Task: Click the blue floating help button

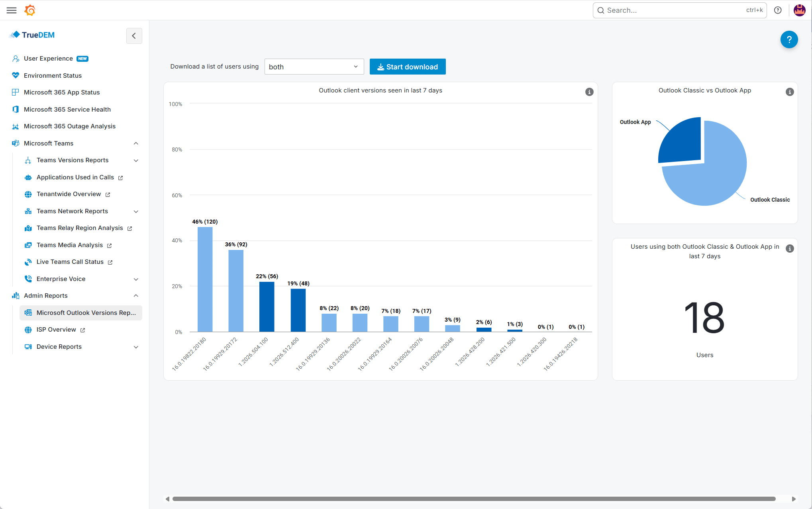Action: click(x=789, y=39)
